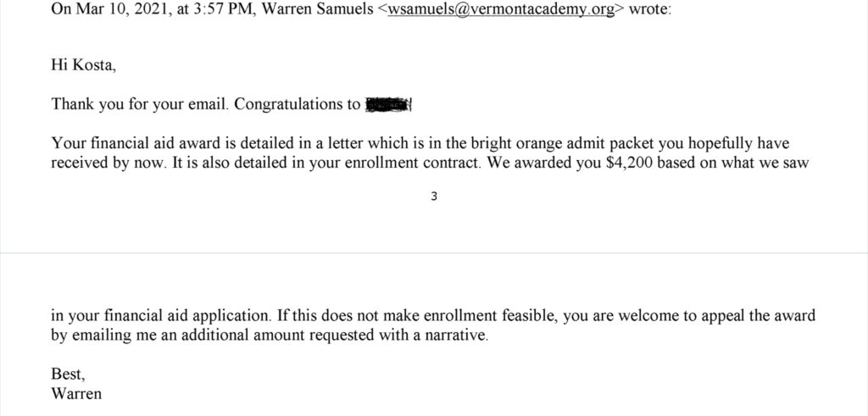Click the page number 3 footer

434,196
